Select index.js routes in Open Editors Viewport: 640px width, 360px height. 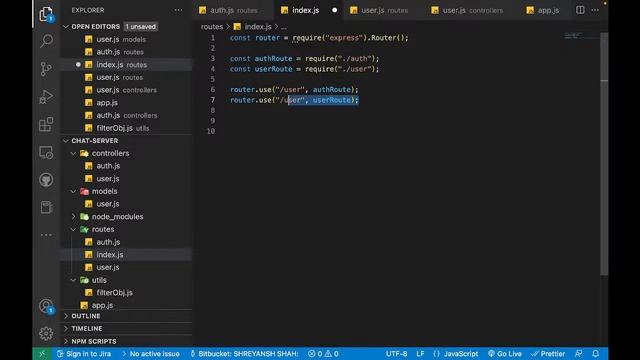pos(126,65)
